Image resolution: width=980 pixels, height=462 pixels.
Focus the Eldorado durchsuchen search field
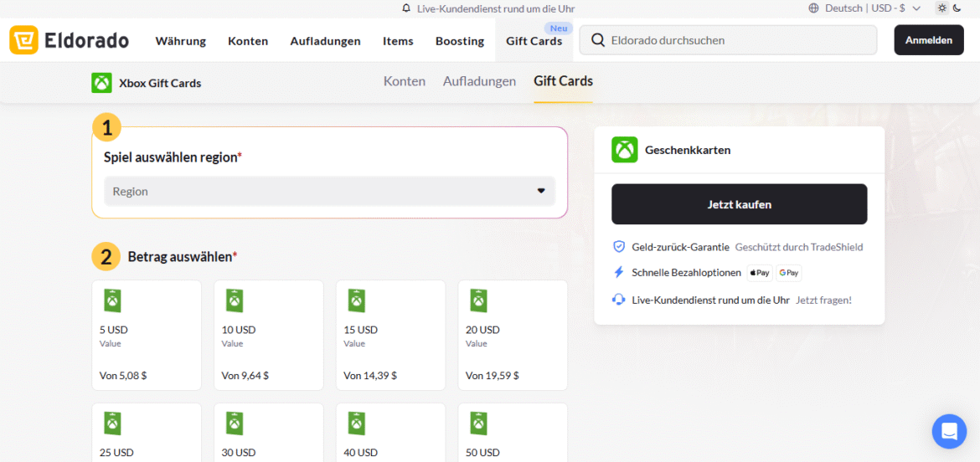coord(728,40)
